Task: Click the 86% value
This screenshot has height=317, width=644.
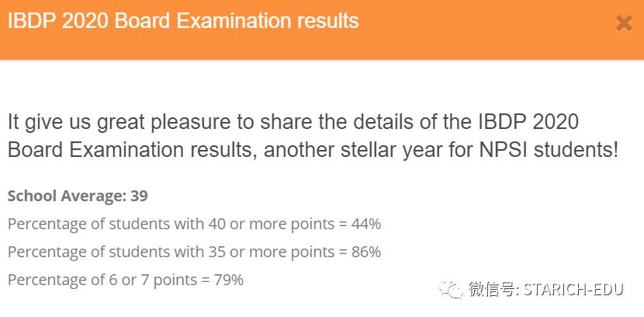Action: (x=365, y=252)
